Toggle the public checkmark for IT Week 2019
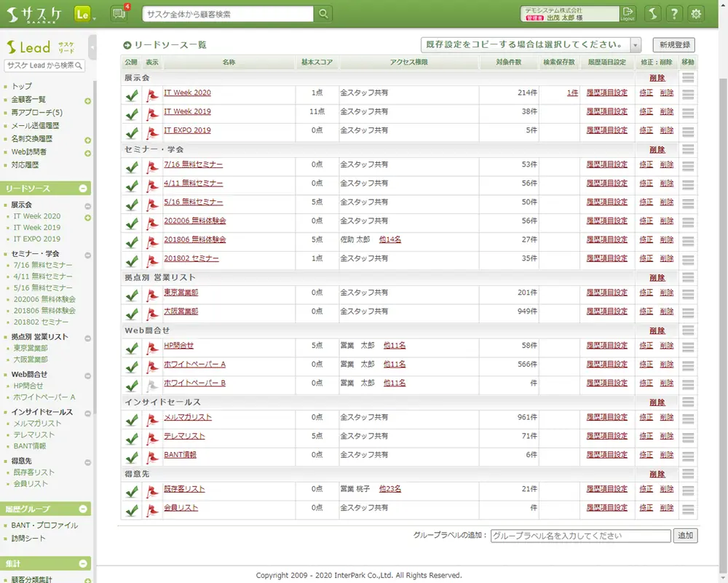The width and height of the screenshot is (728, 583). 132,114
